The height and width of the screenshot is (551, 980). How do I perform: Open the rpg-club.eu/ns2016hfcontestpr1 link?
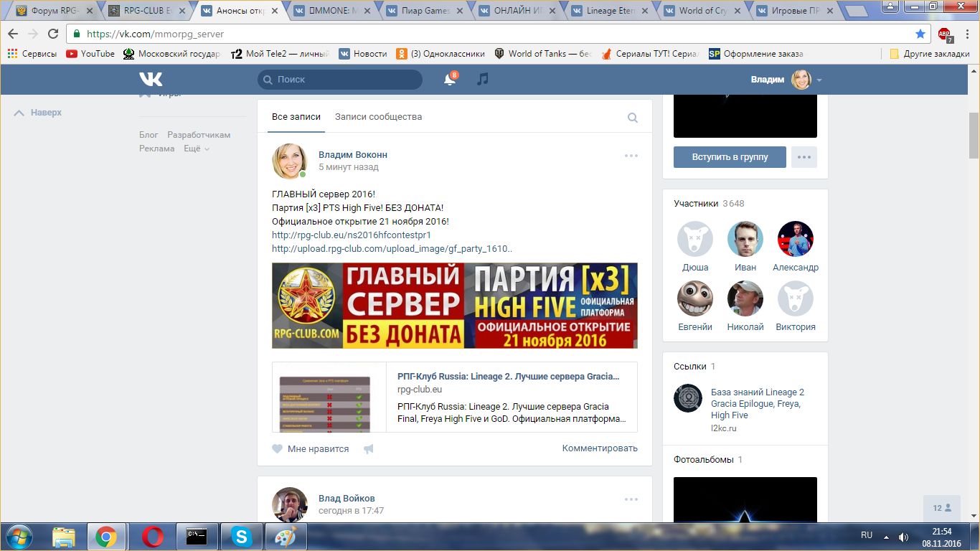coord(351,235)
